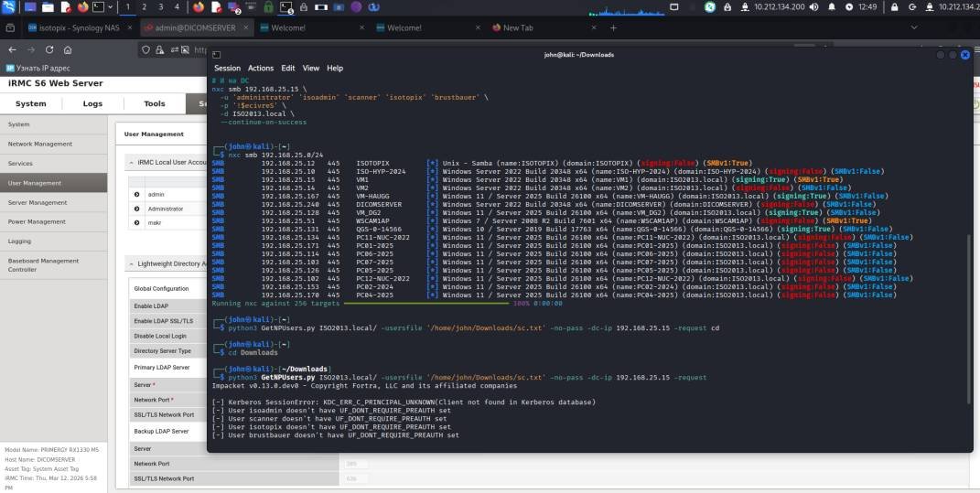Viewport: 980px width, 493px height.
Task: Click the tracking protection shield icon in the URL bar
Action: (x=146, y=50)
